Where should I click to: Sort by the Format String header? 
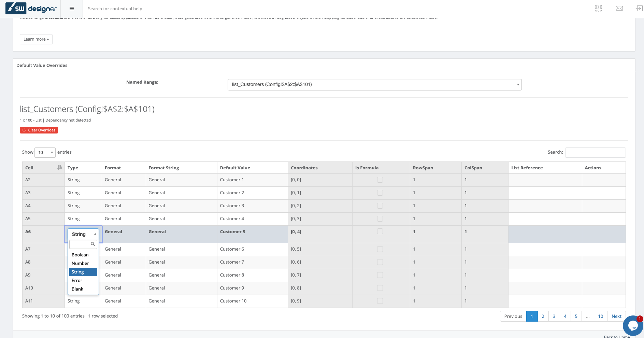tap(182, 168)
